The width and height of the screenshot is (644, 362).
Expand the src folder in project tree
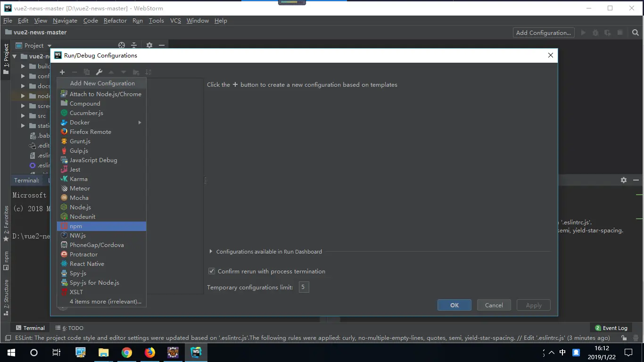tap(23, 116)
